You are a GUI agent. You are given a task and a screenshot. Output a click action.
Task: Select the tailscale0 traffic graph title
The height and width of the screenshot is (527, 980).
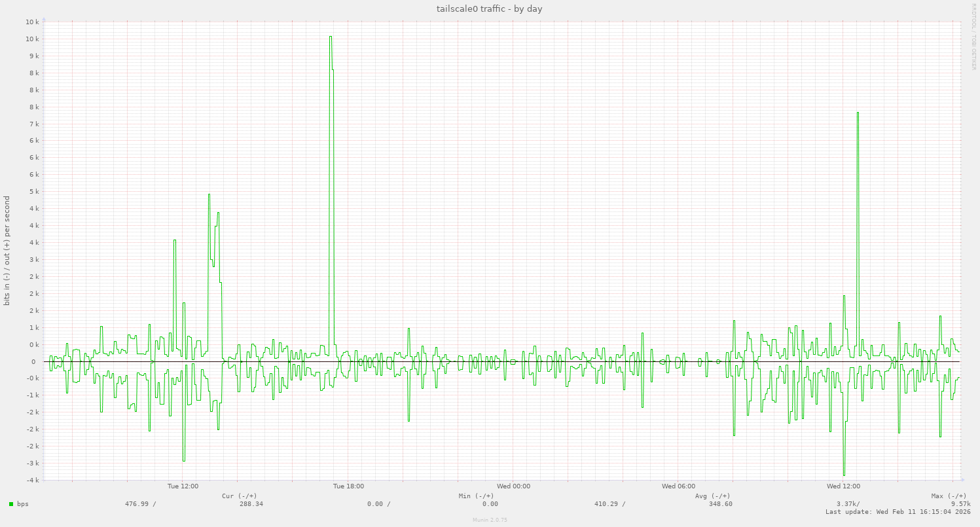(490, 9)
